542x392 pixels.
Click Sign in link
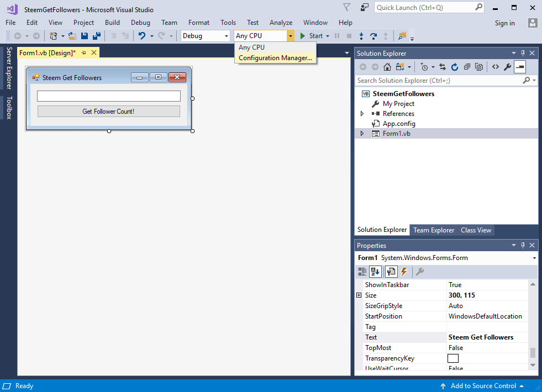(x=504, y=23)
